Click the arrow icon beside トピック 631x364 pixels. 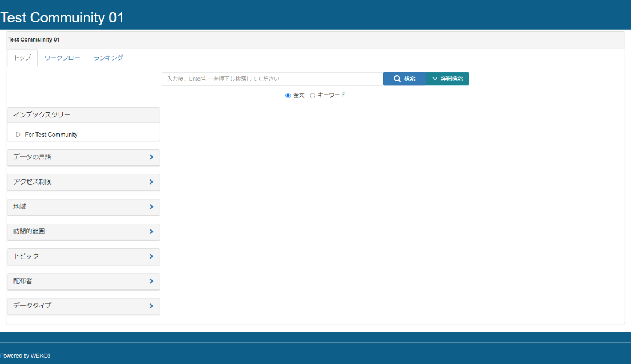pyautogui.click(x=151, y=256)
